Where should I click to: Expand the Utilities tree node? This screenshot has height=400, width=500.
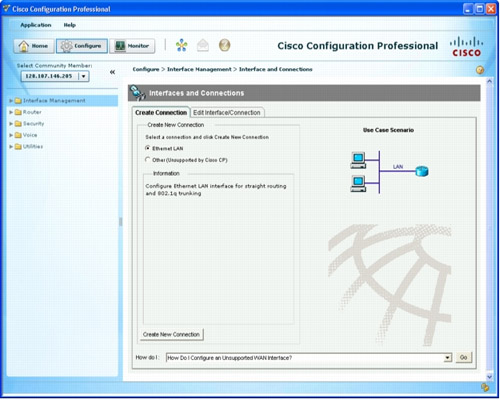(x=11, y=146)
